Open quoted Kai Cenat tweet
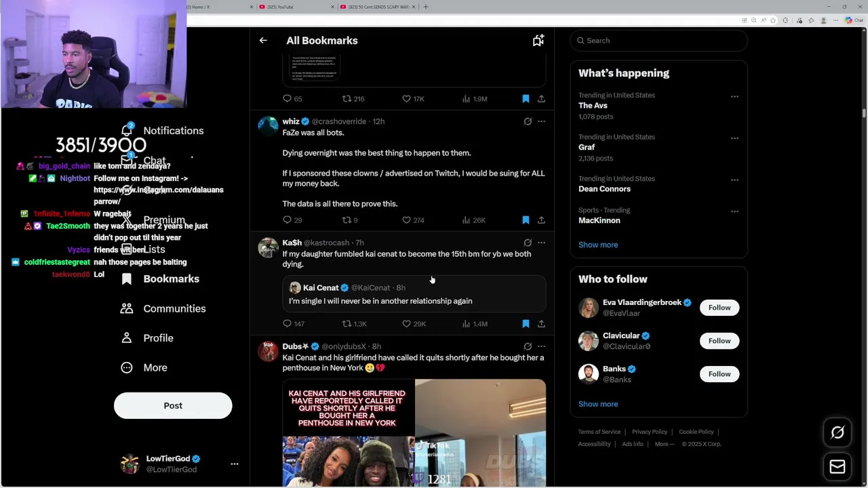 coord(414,294)
